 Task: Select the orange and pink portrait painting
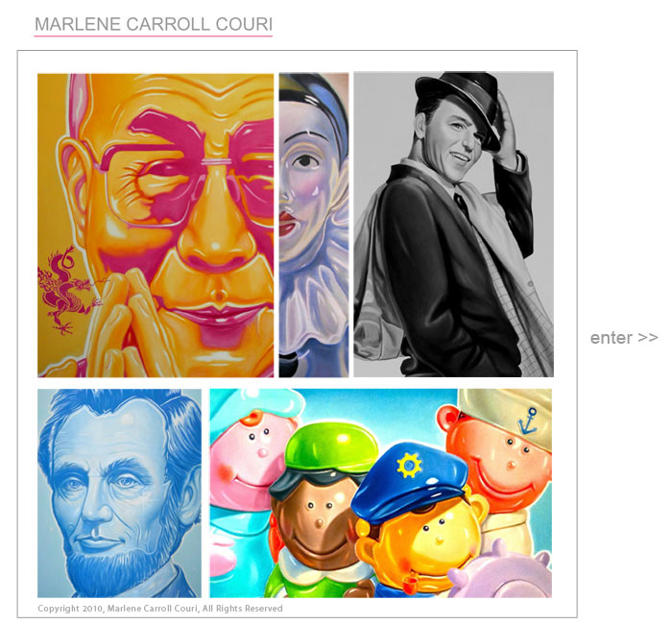(x=156, y=226)
